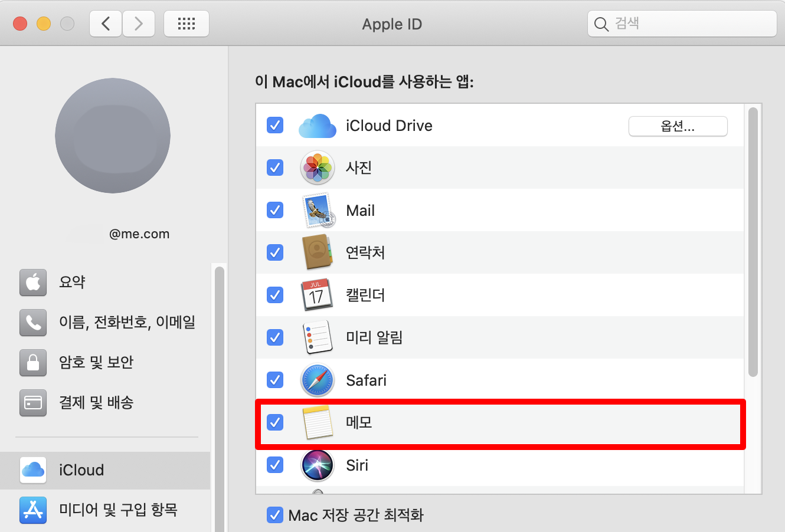The image size is (785, 532).
Task: Click the Safari compass icon
Action: 318,380
